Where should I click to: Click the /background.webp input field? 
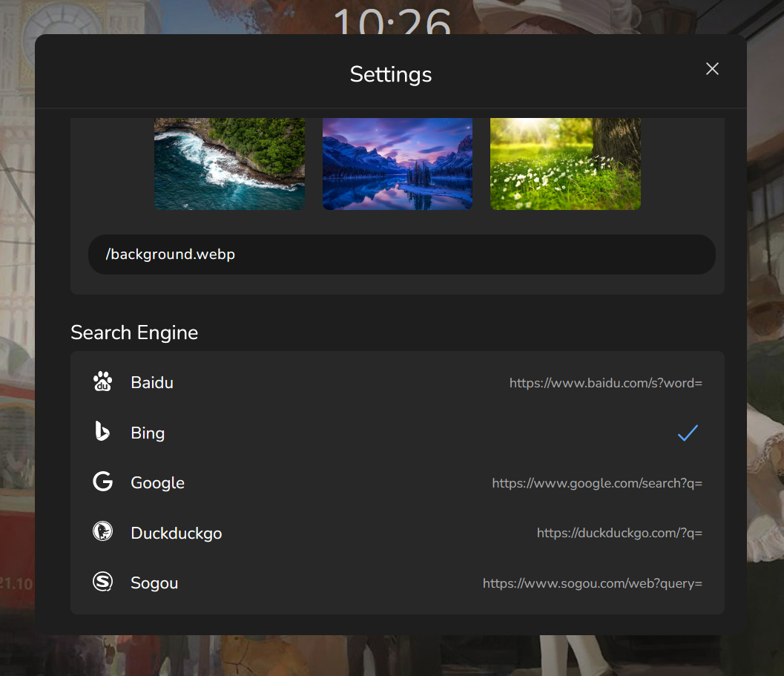coord(401,255)
